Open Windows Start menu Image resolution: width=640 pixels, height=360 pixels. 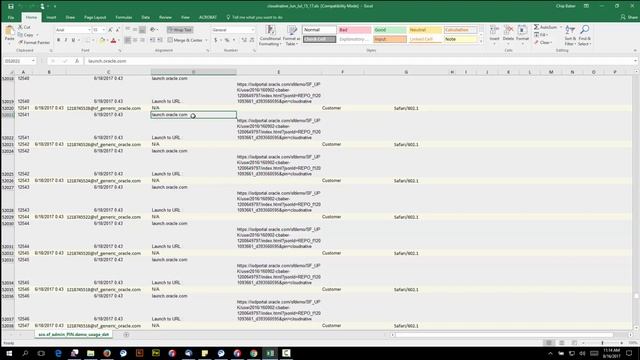click(x=9, y=353)
